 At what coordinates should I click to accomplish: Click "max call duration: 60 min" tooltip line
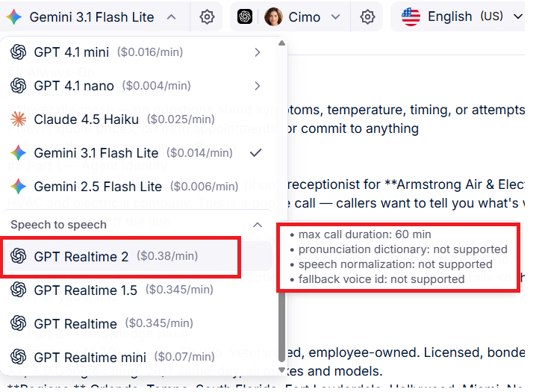tap(364, 234)
